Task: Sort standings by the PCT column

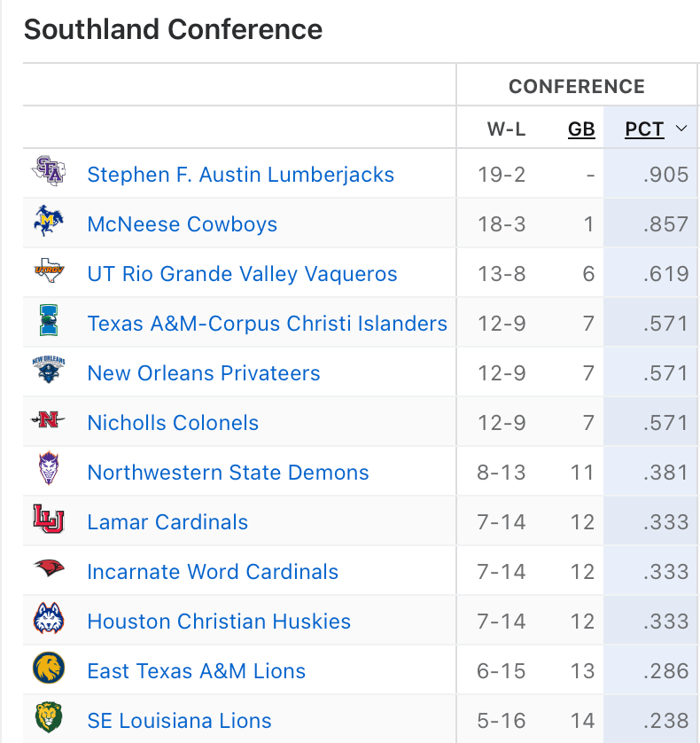Action: coord(644,129)
